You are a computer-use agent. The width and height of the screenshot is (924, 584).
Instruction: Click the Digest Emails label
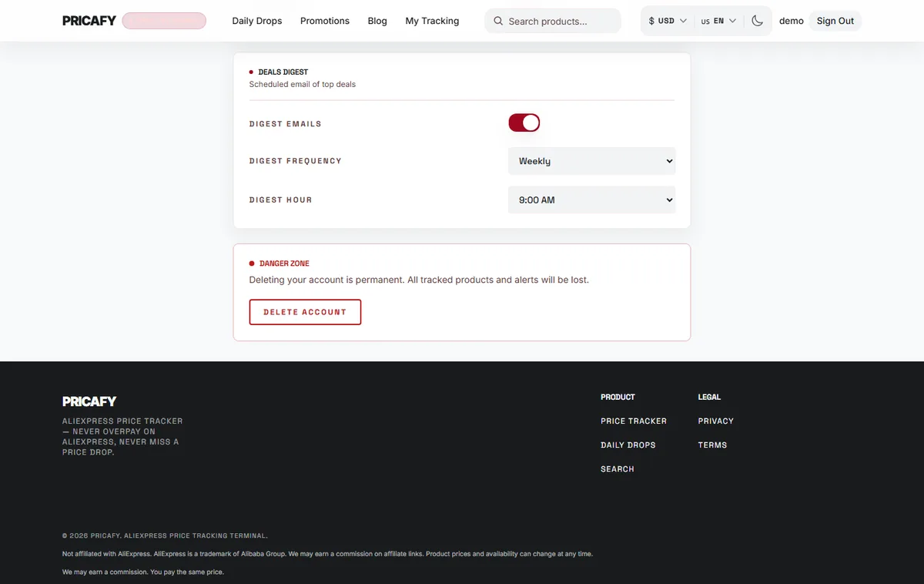coord(286,124)
